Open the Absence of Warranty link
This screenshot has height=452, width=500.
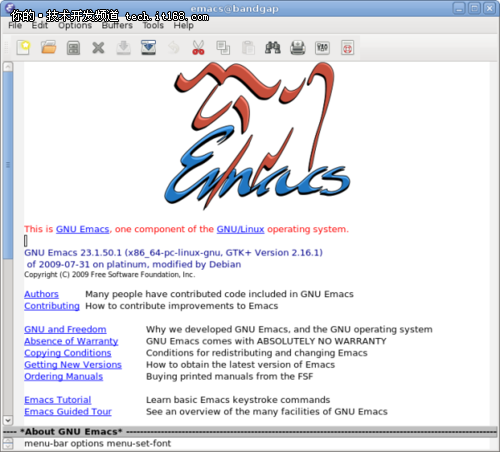click(x=71, y=341)
